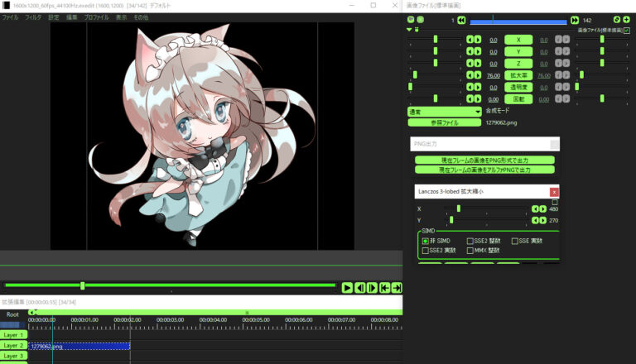Toggle the 画像ファイル[標準描画] checkbox
This screenshot has height=364, width=636.
[626, 31]
